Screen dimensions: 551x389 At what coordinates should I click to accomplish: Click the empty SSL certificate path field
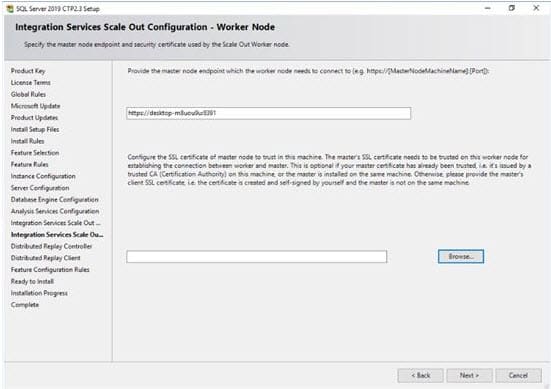tap(257, 257)
